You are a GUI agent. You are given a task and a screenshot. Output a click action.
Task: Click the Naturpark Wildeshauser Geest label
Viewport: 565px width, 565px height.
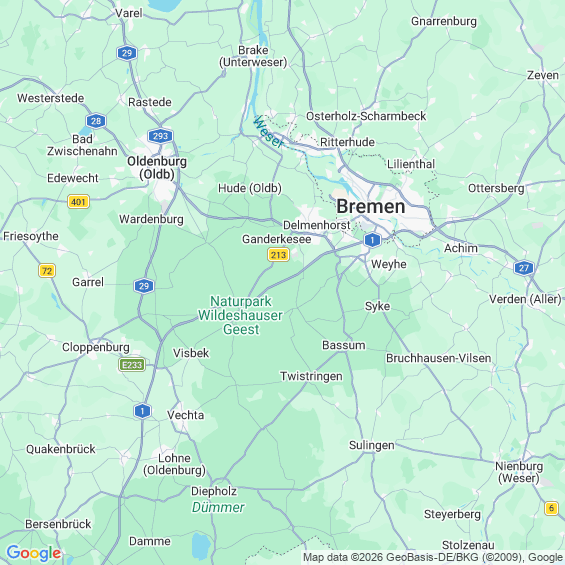(x=241, y=315)
